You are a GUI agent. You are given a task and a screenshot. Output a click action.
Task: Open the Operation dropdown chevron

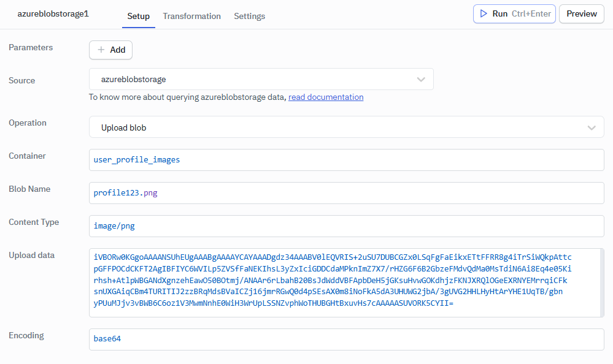coord(591,127)
